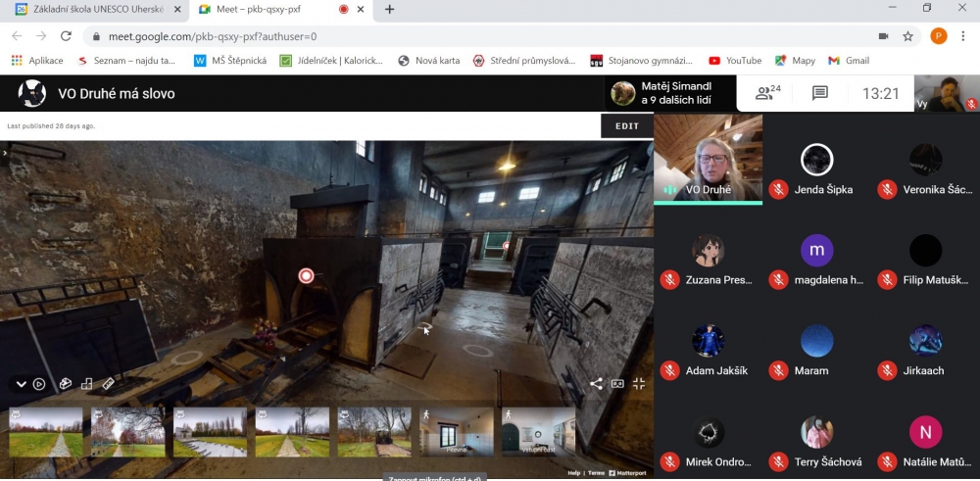Click muted mic icon beside Mirek Ondro
This screenshot has height=481, width=980.
tap(669, 461)
